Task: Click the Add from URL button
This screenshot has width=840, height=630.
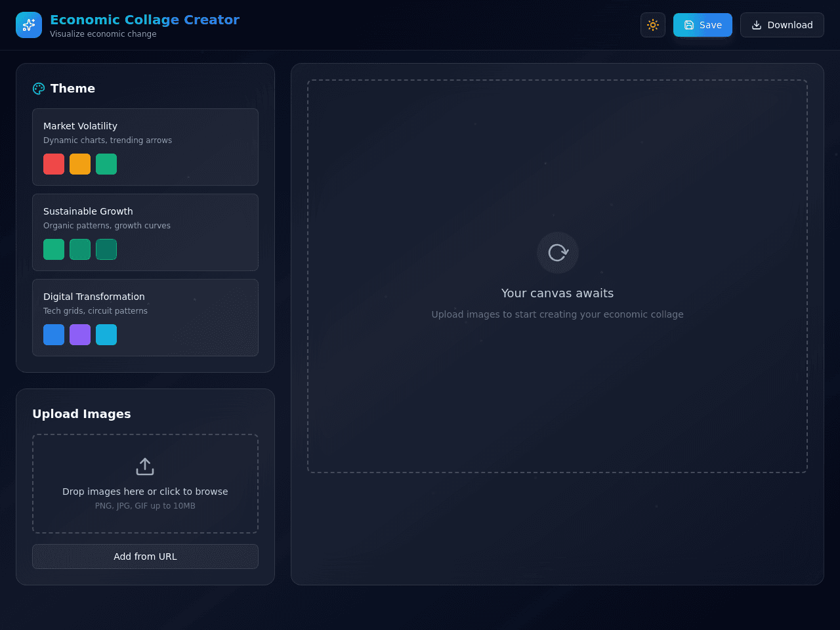Action: pyautogui.click(x=145, y=556)
